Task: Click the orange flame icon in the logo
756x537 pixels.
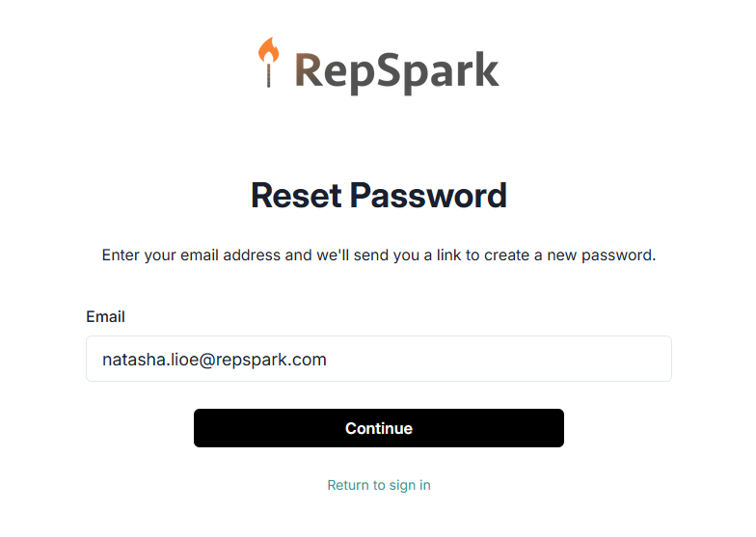Action: 268,50
